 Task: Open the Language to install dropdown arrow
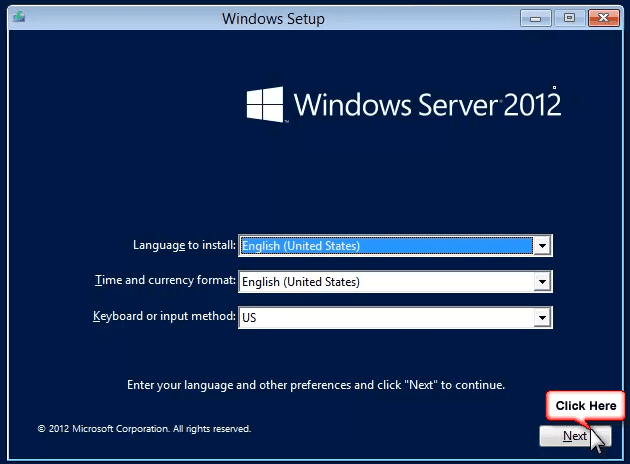pos(542,245)
